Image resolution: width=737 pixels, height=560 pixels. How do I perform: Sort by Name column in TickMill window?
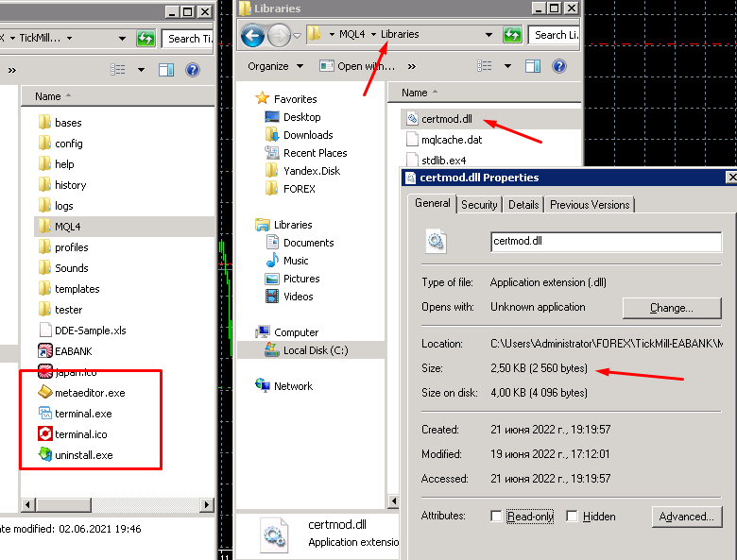[48, 96]
